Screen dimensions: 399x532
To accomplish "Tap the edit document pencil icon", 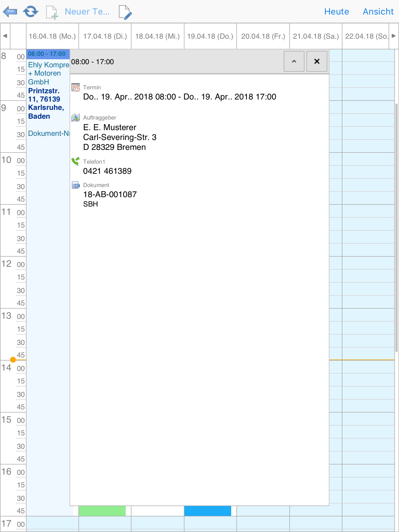I will 125,12.
